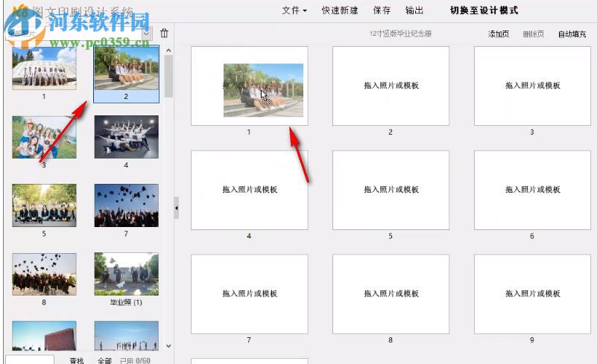This screenshot has width=597, height=364.
Task: Select photo thumbnail 毕业照 (1)
Action: (x=127, y=274)
